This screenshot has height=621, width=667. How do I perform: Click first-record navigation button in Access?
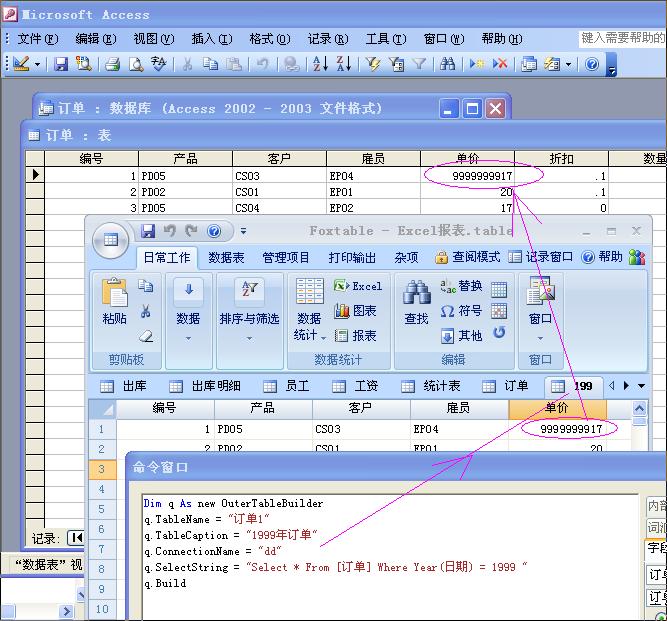point(77,538)
